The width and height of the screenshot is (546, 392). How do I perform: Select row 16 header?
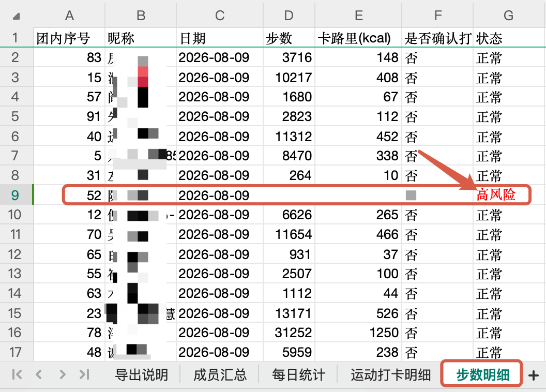tap(15, 333)
